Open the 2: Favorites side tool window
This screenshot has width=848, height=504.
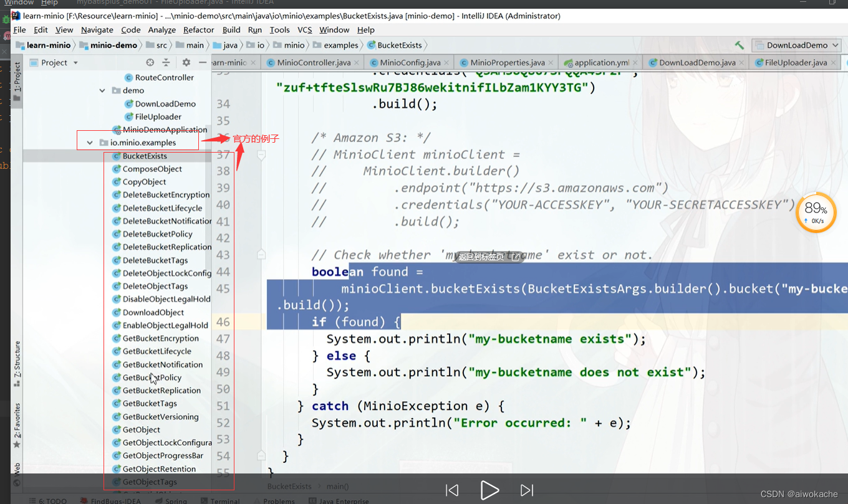[x=17, y=426]
